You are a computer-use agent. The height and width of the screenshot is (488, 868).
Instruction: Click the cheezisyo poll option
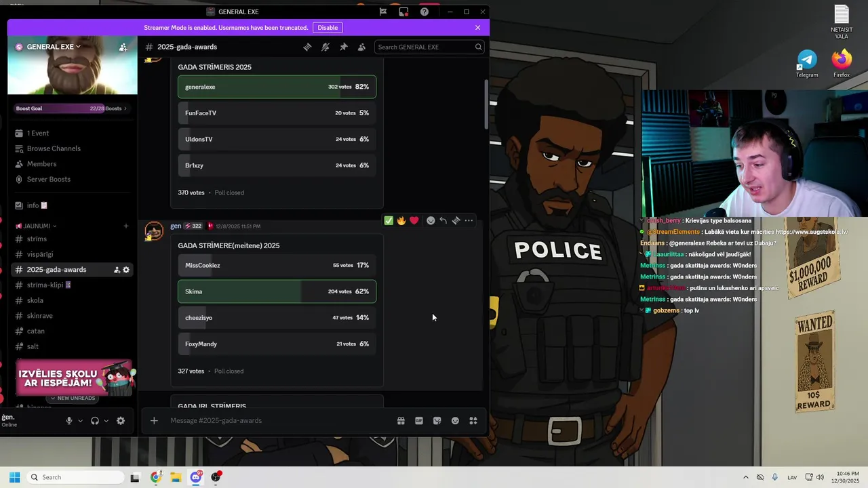click(277, 318)
